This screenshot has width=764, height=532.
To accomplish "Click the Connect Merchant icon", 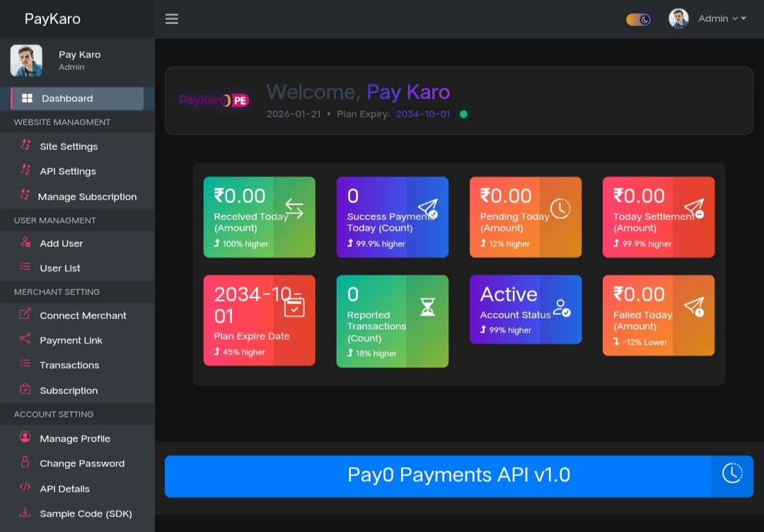I will [x=25, y=314].
